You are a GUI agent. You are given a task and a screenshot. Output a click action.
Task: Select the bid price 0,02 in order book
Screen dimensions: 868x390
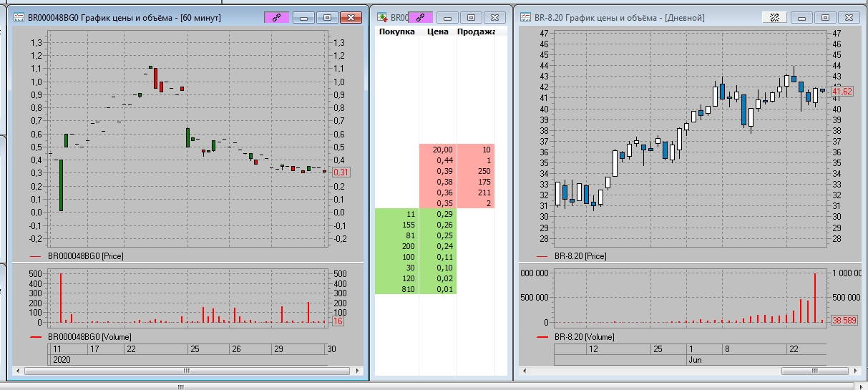click(x=438, y=278)
